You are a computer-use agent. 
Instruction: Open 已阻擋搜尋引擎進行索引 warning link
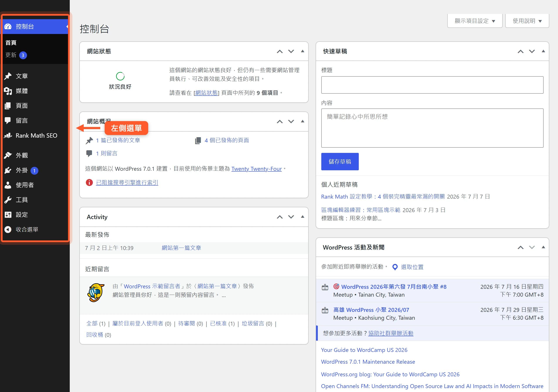pyautogui.click(x=127, y=182)
